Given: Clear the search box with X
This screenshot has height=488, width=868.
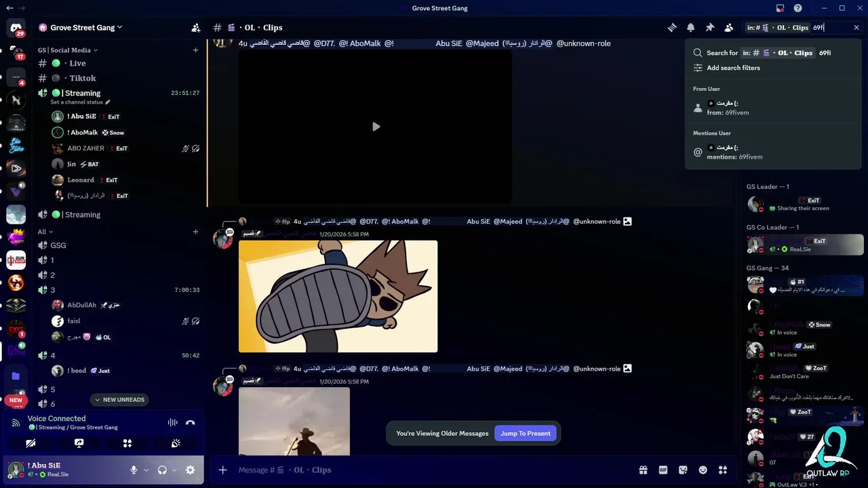Looking at the screenshot, I should coord(856,28).
